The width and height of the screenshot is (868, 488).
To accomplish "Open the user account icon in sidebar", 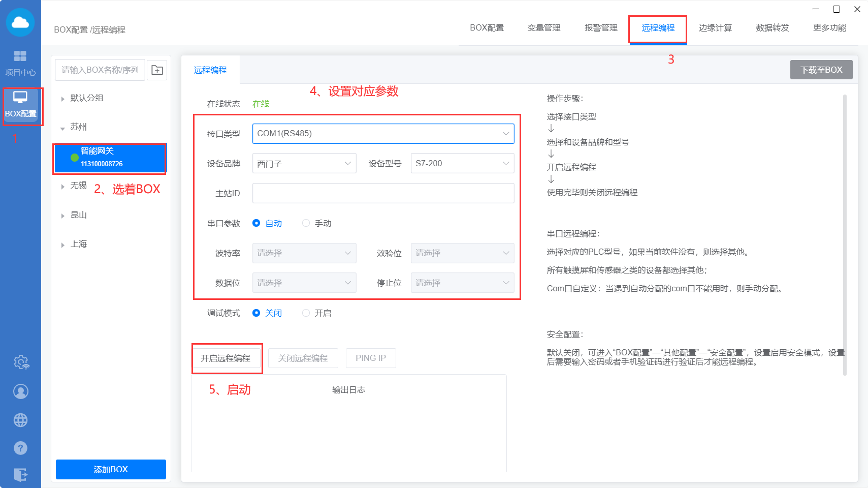I will click(21, 391).
